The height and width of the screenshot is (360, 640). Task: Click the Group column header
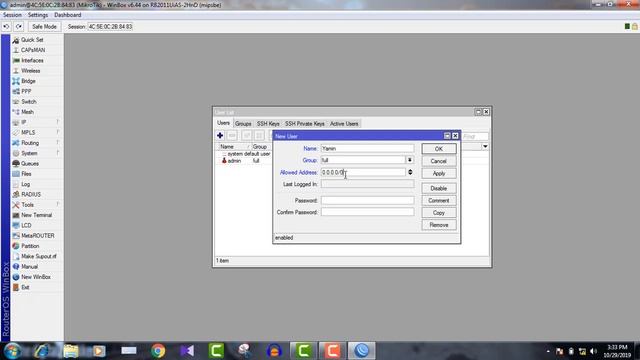[x=260, y=147]
